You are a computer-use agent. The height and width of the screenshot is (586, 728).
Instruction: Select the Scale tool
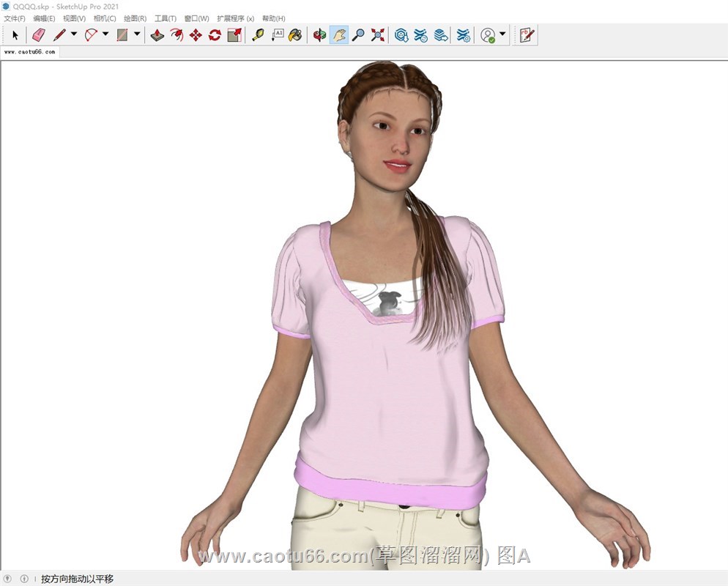(x=234, y=35)
